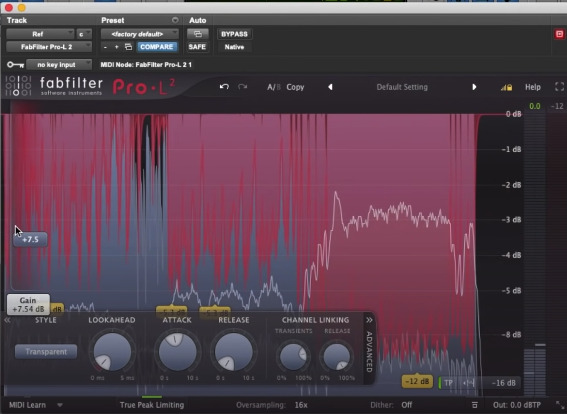Screen dimensions: 567x414
Task: Click the Attack knob
Action: coord(177,352)
